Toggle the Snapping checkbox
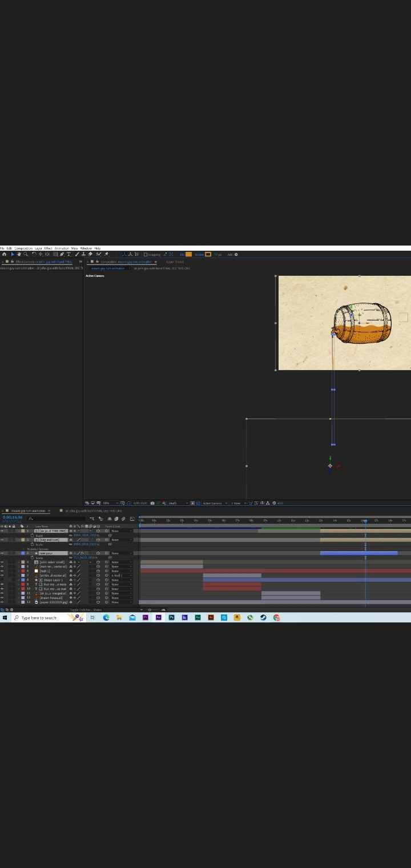This screenshot has height=868, width=411. [146, 255]
